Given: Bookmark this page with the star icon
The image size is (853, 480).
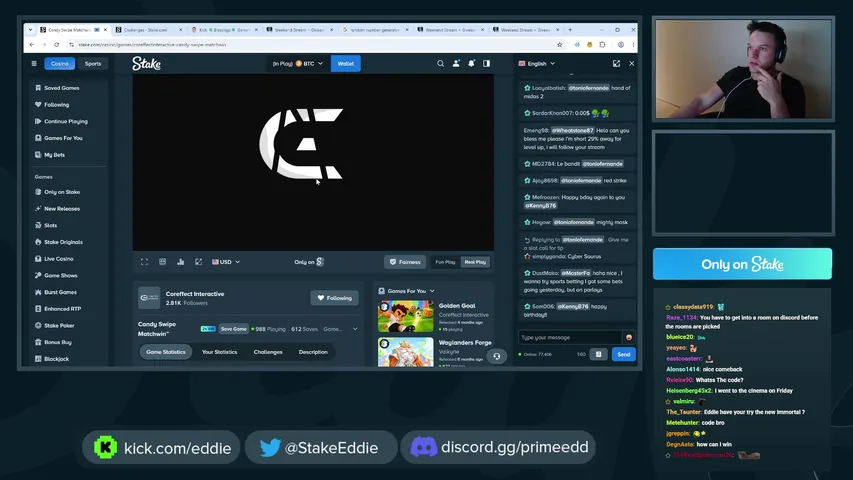Looking at the screenshot, I should point(559,45).
